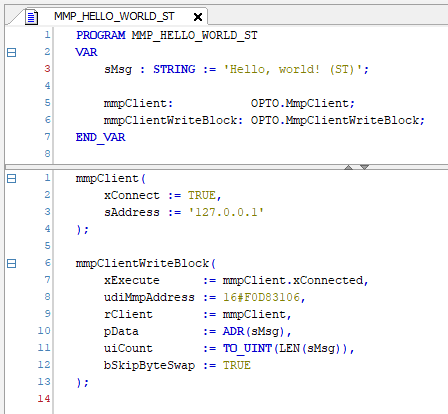The width and height of the screenshot is (448, 414).
Task: Click the PROGRAM keyword
Action: click(x=101, y=35)
